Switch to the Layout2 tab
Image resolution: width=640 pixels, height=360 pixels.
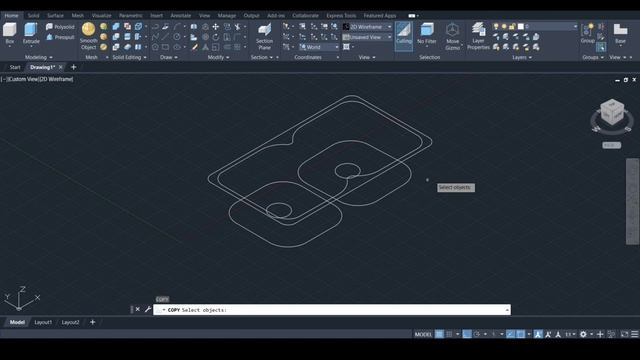(x=70, y=322)
